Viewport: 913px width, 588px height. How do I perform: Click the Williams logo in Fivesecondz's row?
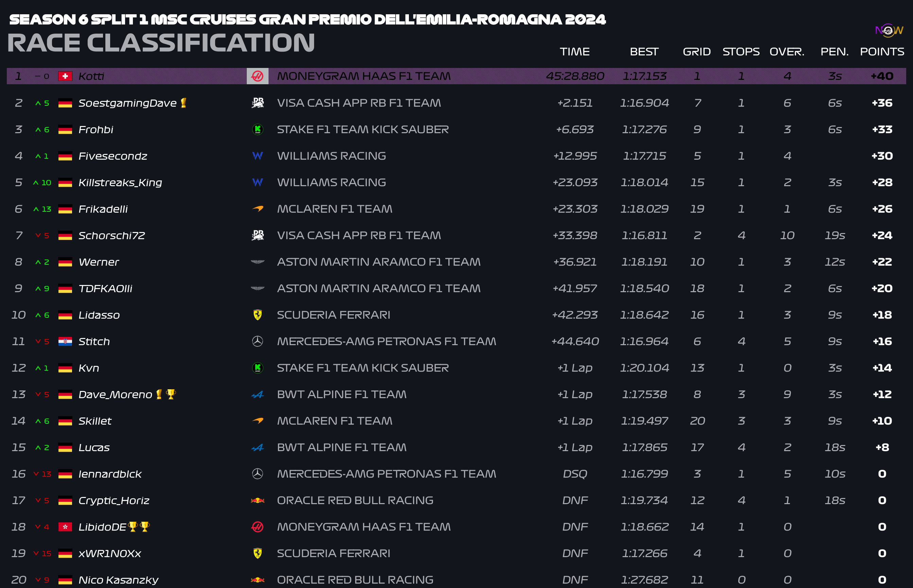257,156
